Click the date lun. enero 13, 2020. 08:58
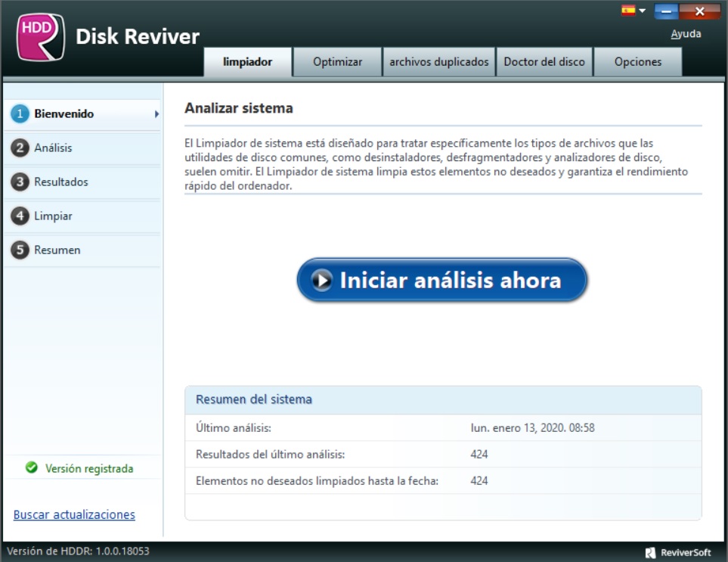Screen dimensions: 728x562 click(532, 428)
